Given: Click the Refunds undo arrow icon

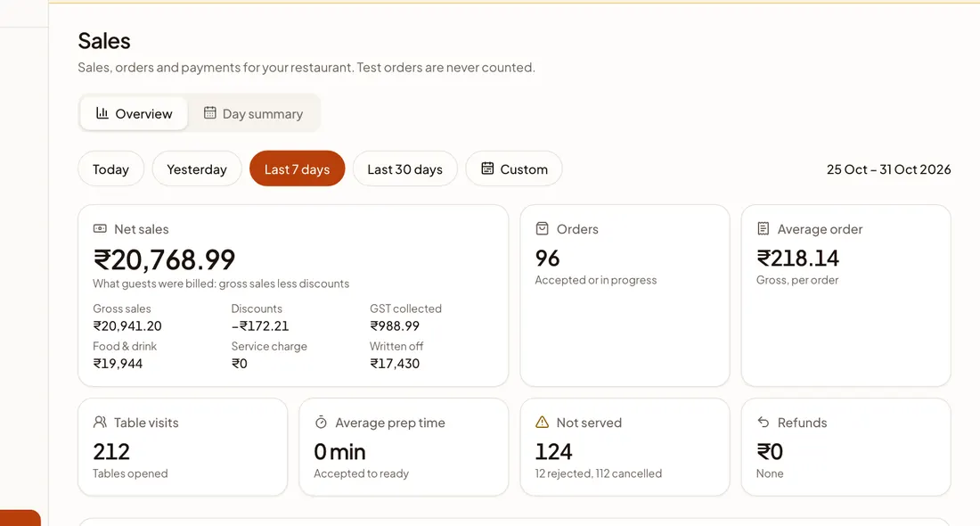Looking at the screenshot, I should [x=764, y=422].
